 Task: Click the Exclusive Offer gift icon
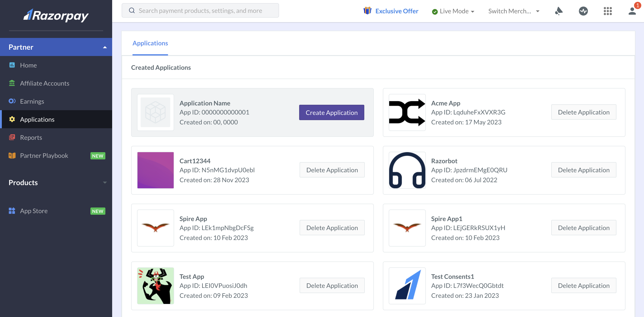[367, 11]
